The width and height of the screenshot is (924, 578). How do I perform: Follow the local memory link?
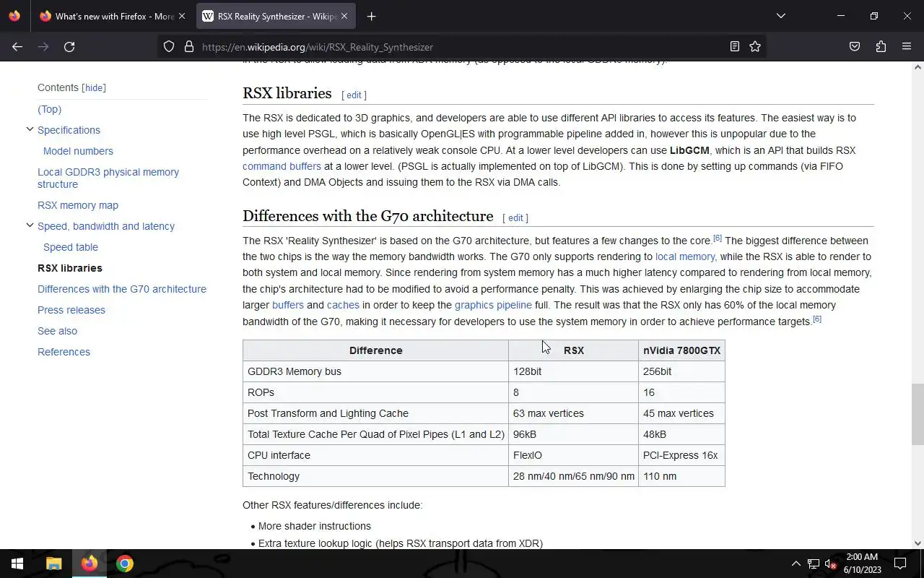[686, 256]
